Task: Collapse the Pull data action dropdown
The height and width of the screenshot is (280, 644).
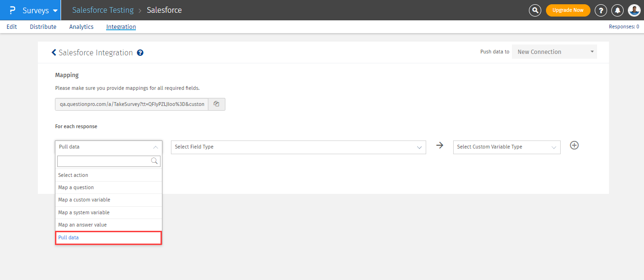Action: (x=108, y=147)
